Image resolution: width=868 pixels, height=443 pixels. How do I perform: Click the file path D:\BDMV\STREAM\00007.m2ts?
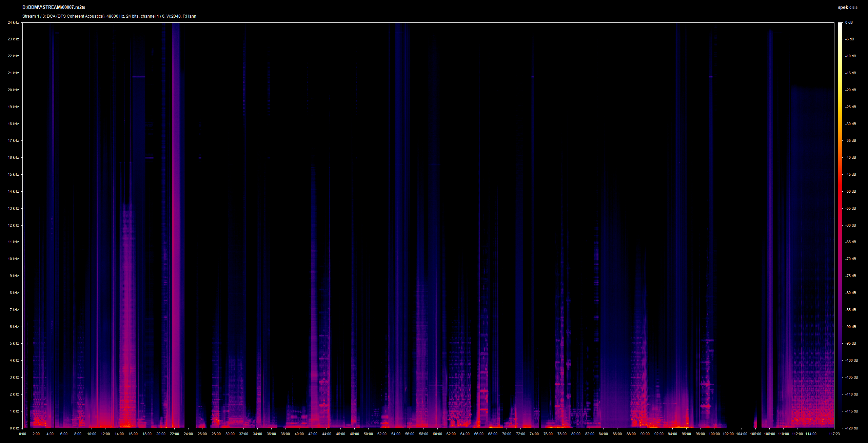point(54,7)
